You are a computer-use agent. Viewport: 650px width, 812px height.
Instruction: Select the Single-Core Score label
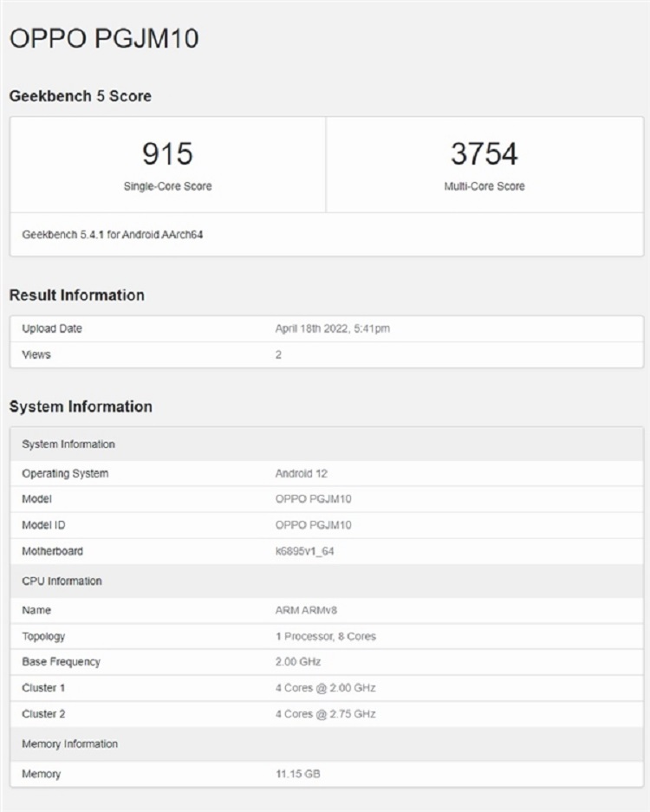coord(167,186)
